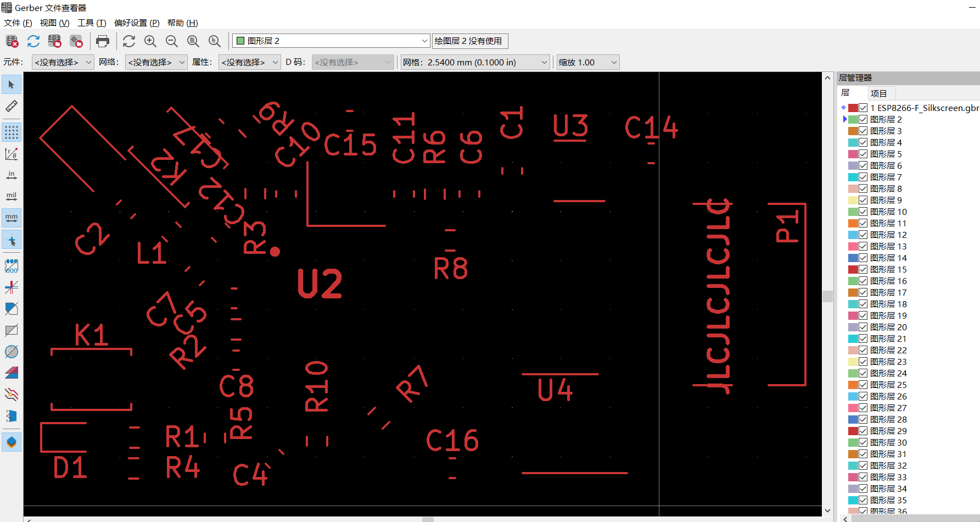This screenshot has width=980, height=522.
Task: Open the 视图 menu
Action: (54, 23)
